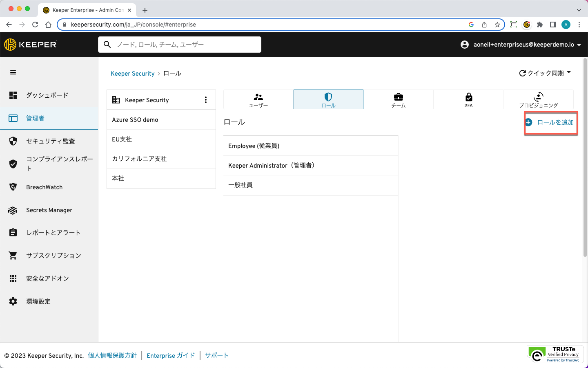Image resolution: width=588 pixels, height=368 pixels.
Task: Open the three-dot menu beside Keeper Security node
Action: pyautogui.click(x=205, y=100)
